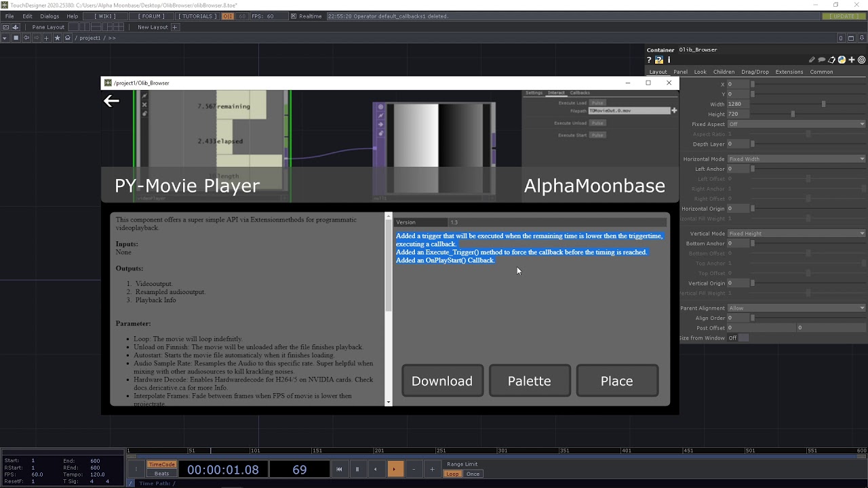Open operator help question mark icon
This screenshot has width=868, height=488.
[649, 60]
